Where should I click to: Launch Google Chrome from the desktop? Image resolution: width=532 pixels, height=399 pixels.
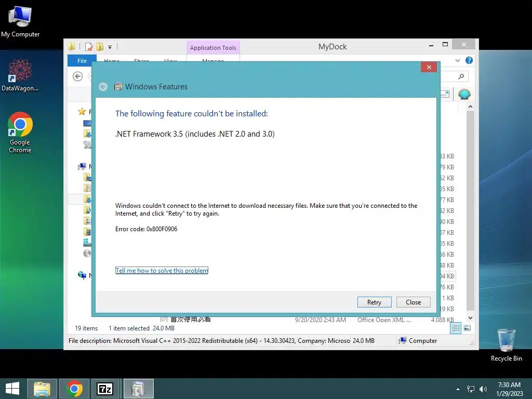pos(20,132)
